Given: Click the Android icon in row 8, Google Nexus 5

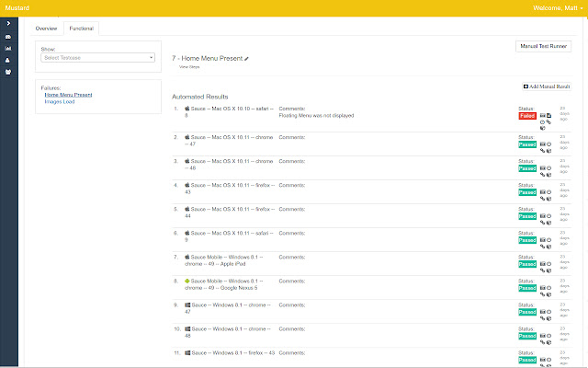Looking at the screenshot, I should [x=187, y=281].
